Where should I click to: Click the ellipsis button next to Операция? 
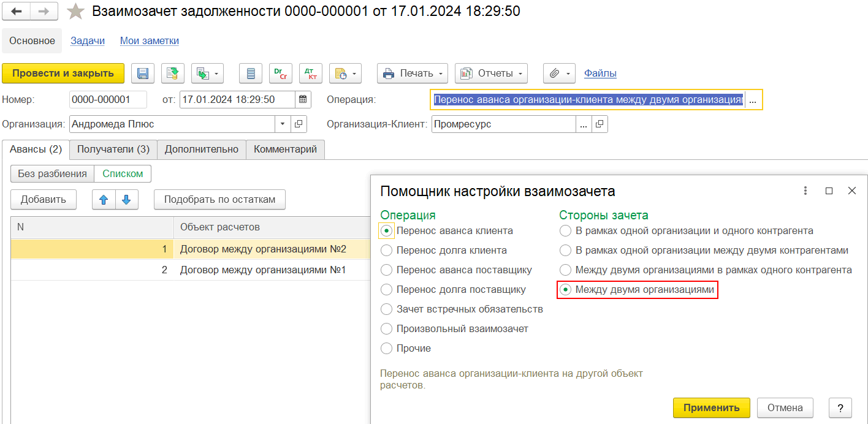[x=753, y=99]
